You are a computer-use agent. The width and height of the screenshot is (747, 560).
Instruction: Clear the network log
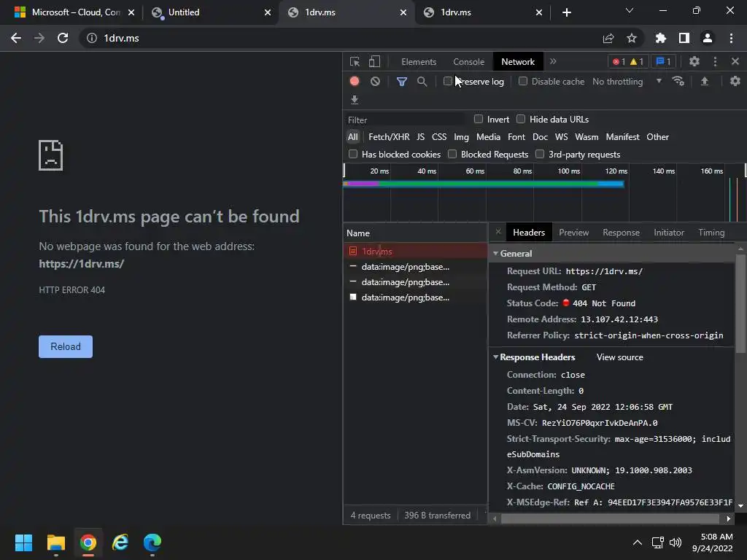[376, 82]
